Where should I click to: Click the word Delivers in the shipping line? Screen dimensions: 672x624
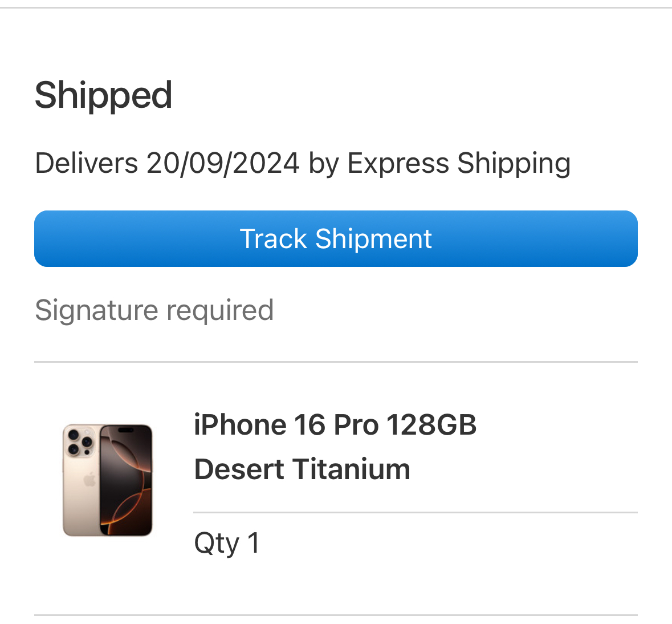[x=86, y=163]
